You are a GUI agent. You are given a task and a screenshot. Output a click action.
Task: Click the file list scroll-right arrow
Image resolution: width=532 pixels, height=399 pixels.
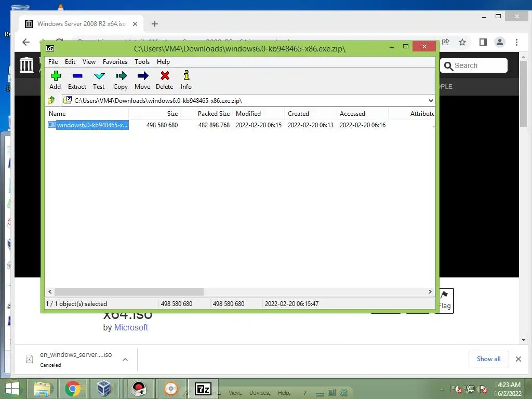pos(430,292)
